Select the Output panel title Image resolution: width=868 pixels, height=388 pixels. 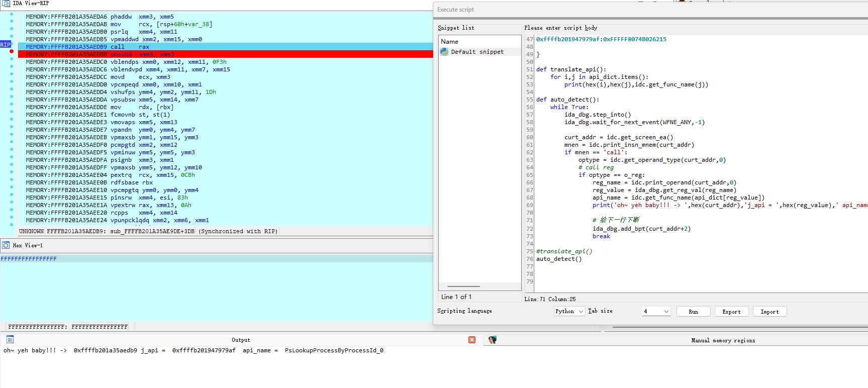[241, 340]
